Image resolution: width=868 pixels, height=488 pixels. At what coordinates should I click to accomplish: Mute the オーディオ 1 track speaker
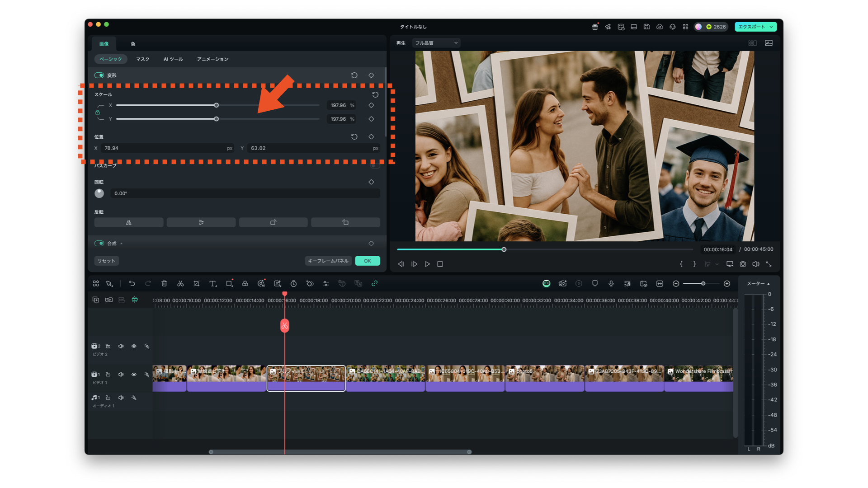pos(121,398)
